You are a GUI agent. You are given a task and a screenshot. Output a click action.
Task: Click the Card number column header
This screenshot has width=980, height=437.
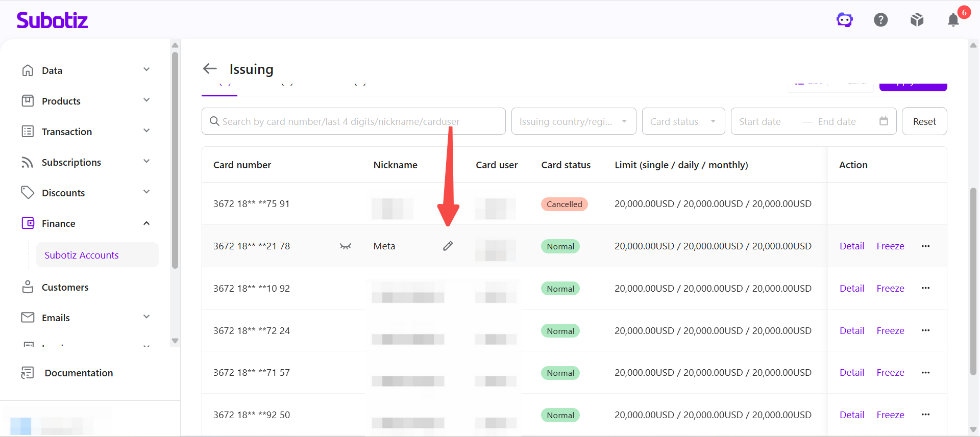click(x=242, y=165)
